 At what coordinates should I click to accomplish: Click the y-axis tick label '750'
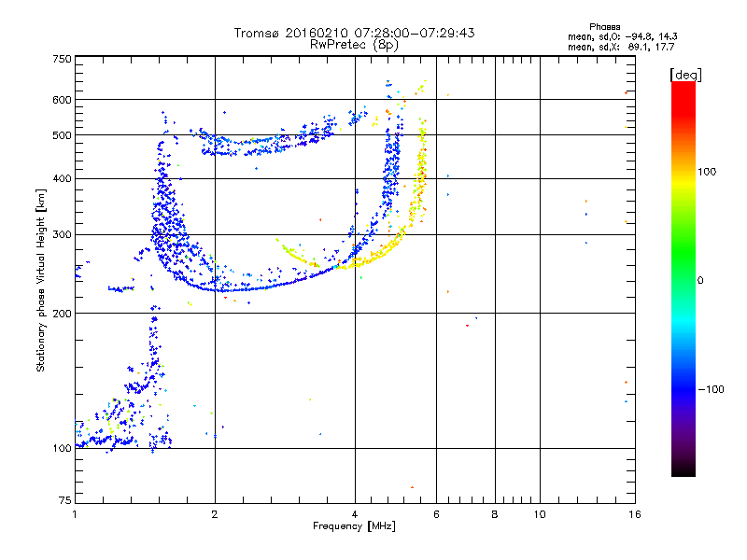point(62,59)
